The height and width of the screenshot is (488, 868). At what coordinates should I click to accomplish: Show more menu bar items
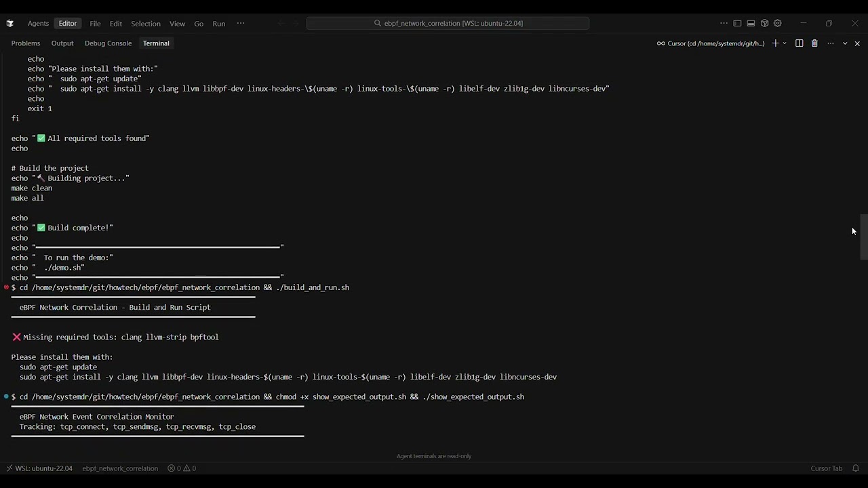241,23
